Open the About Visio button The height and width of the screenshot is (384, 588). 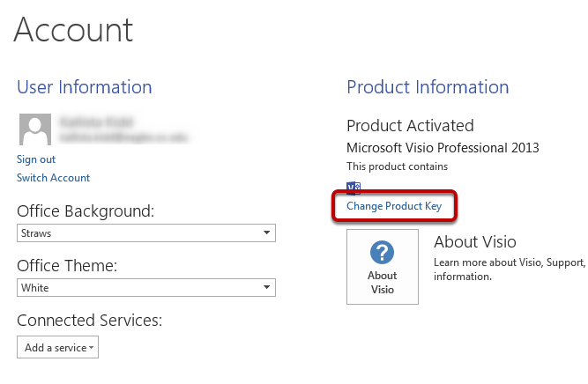(x=383, y=267)
